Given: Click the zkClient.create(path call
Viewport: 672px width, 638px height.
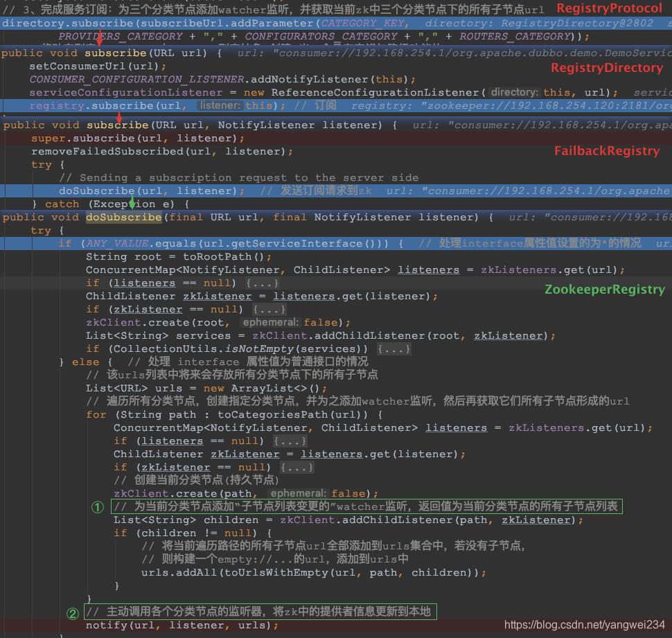Looking at the screenshot, I should point(184,494).
